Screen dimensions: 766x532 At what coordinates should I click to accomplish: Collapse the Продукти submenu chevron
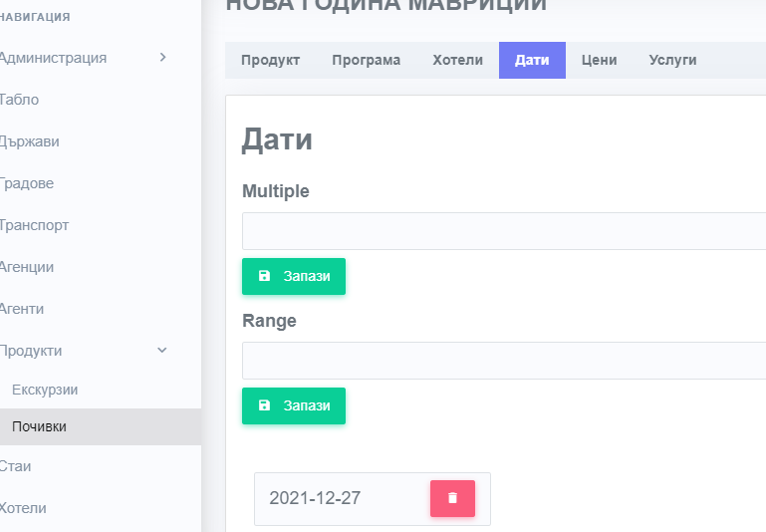(162, 351)
